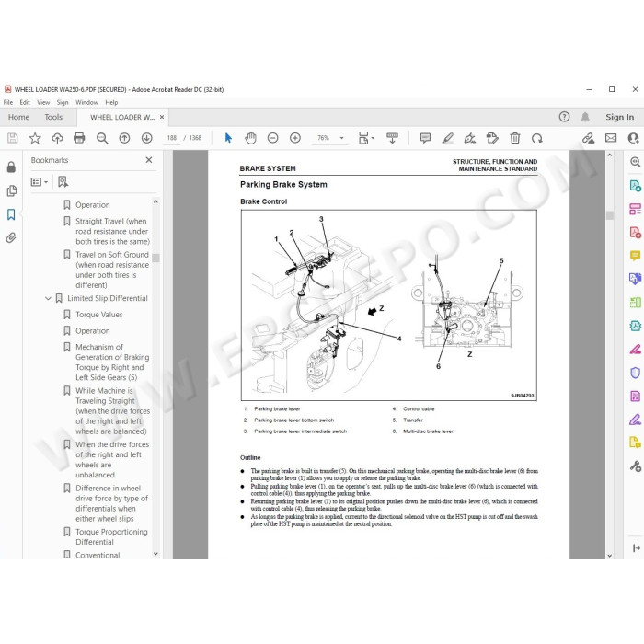Collapse the Limited Slip Differential bookmark
644x644 pixels.
tap(48, 298)
